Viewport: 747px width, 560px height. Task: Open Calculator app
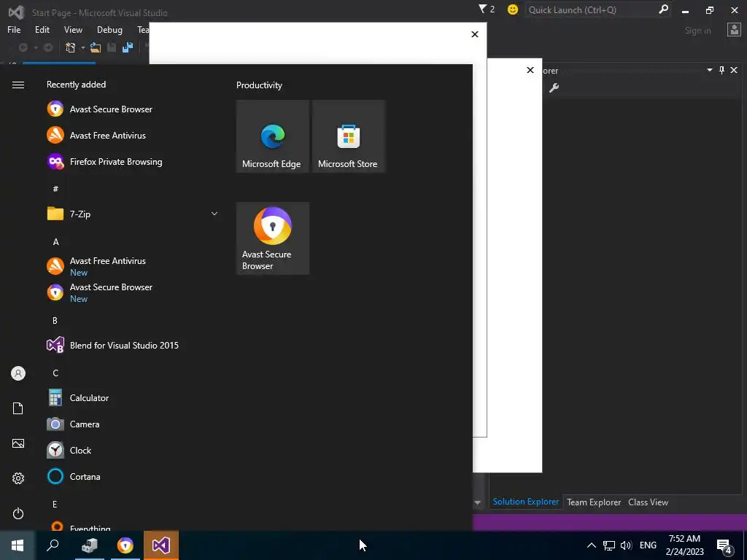(x=133, y=397)
